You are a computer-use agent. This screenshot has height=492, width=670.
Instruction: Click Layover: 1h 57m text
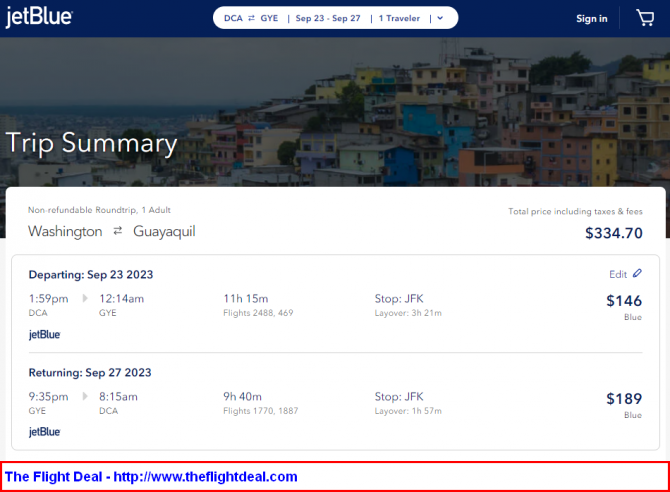click(408, 411)
